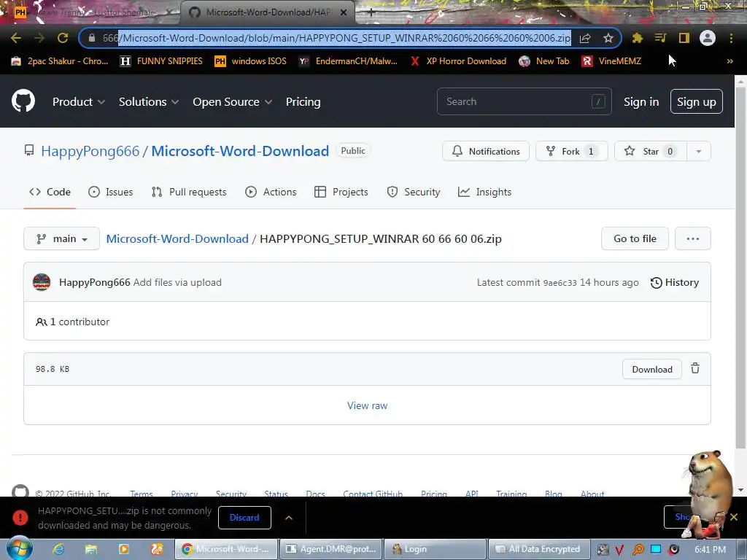Expand download item options caret
This screenshot has height=560, width=747.
point(289,518)
